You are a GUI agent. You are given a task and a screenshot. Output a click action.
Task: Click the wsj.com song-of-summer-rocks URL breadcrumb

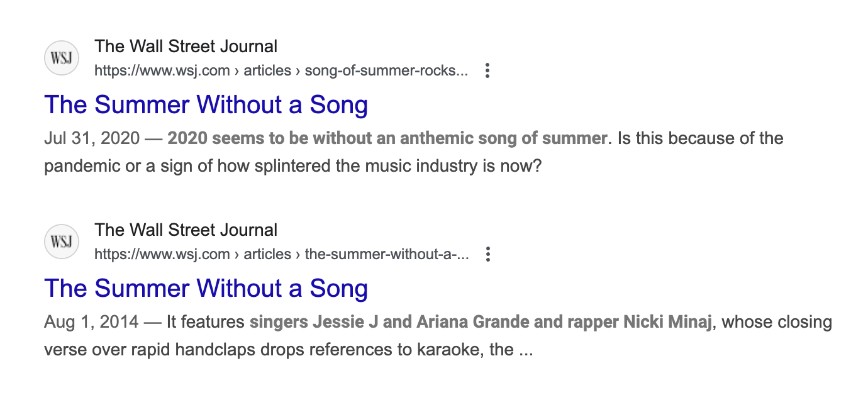(x=281, y=70)
